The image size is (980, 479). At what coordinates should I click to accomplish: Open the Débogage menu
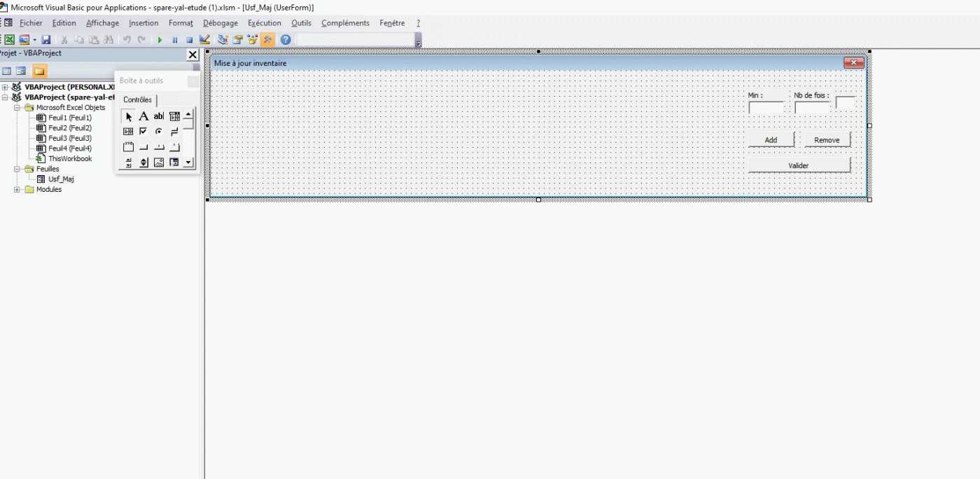pos(220,23)
